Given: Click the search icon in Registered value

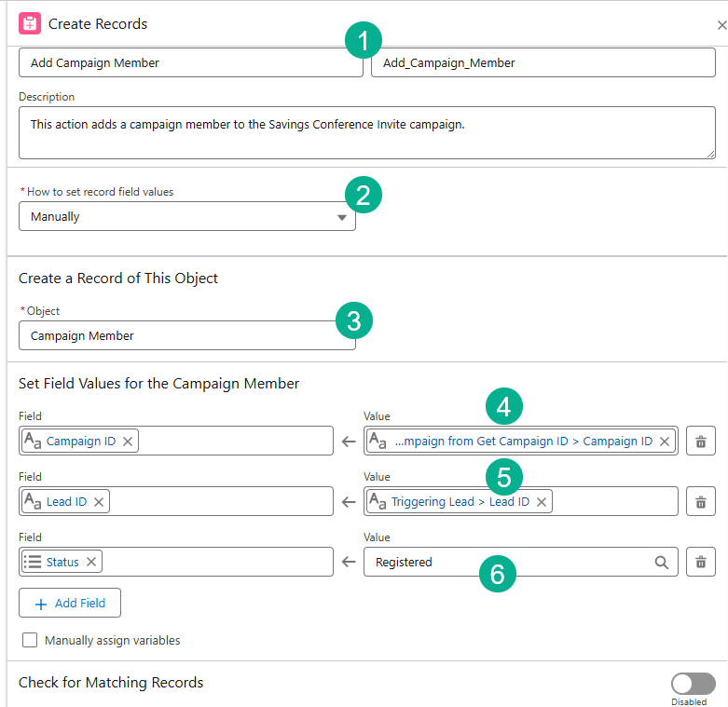Looking at the screenshot, I should coord(661,563).
